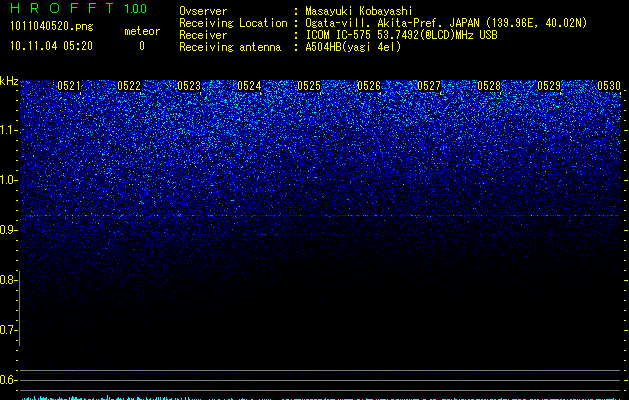Click the 0528 time marker label
The image size is (629, 400).
[489, 86]
